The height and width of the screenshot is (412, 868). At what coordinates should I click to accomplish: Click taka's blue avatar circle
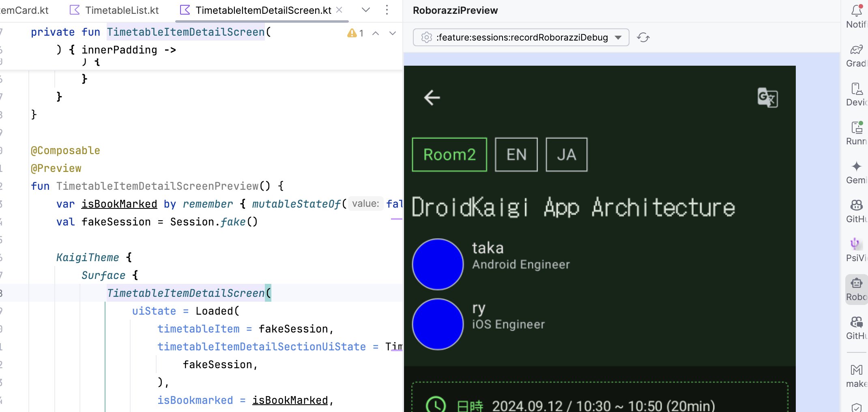[438, 264]
